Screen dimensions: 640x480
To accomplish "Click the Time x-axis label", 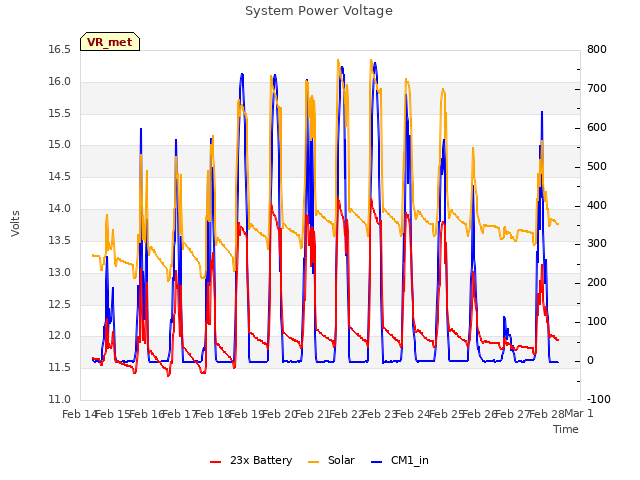I will pyautogui.click(x=566, y=429).
